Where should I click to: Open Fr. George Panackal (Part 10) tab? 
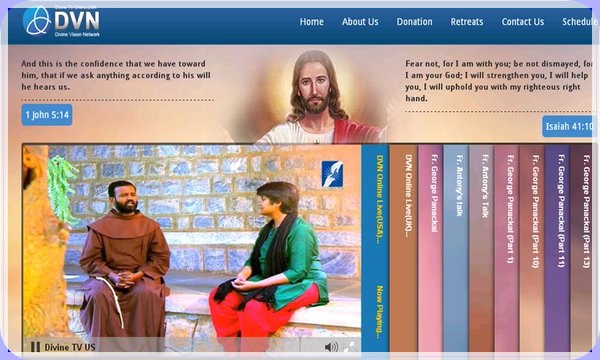pyautogui.click(x=532, y=248)
